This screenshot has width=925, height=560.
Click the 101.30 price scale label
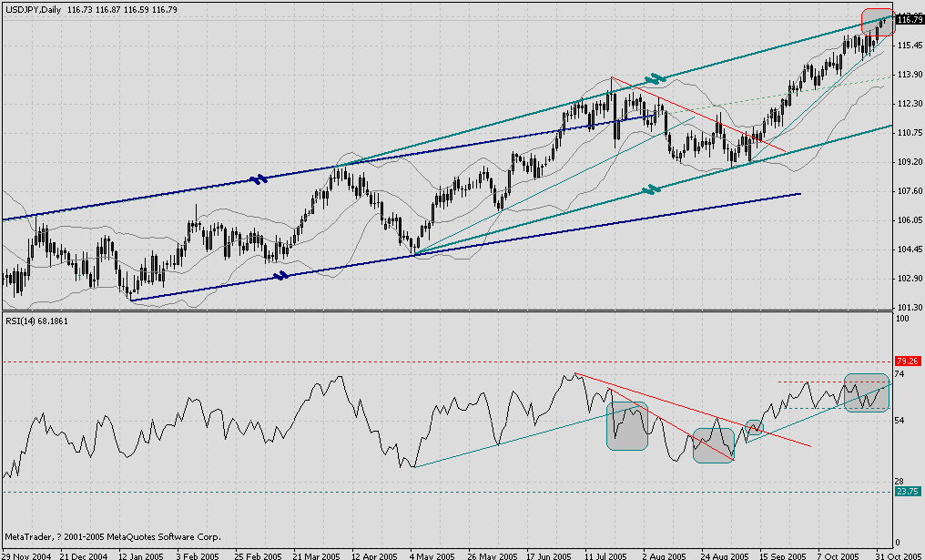909,308
